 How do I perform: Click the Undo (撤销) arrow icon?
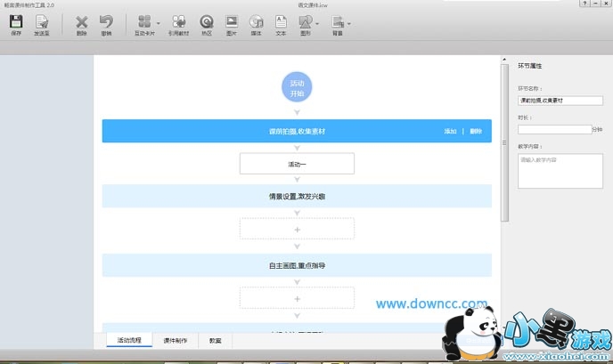tap(106, 21)
